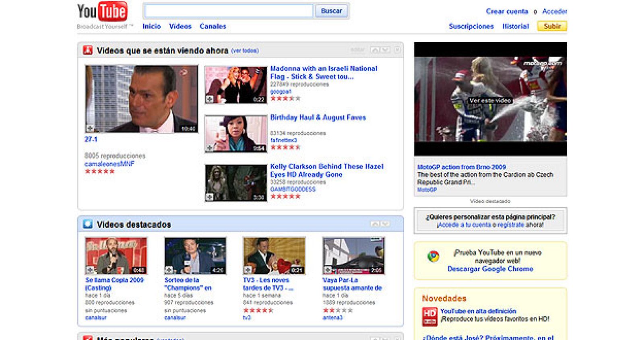Open the Videos tab in the navigation
This screenshot has width=644, height=340.
pos(180,26)
